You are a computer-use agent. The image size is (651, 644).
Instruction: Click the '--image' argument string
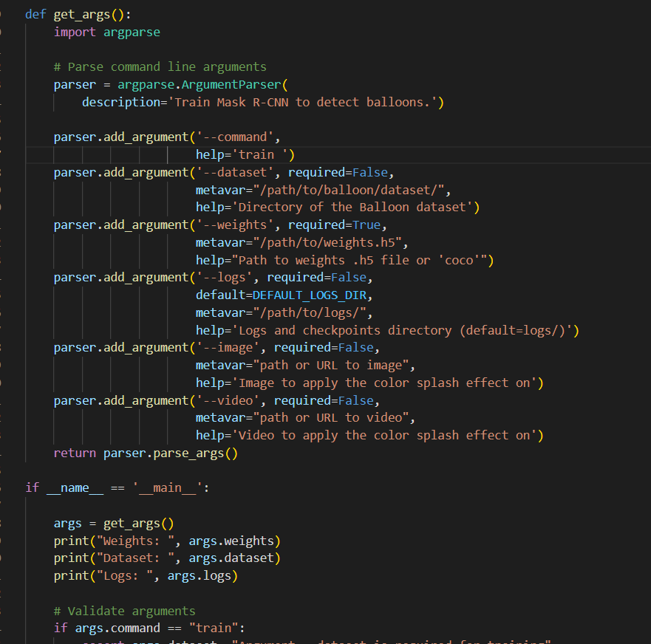(x=229, y=347)
